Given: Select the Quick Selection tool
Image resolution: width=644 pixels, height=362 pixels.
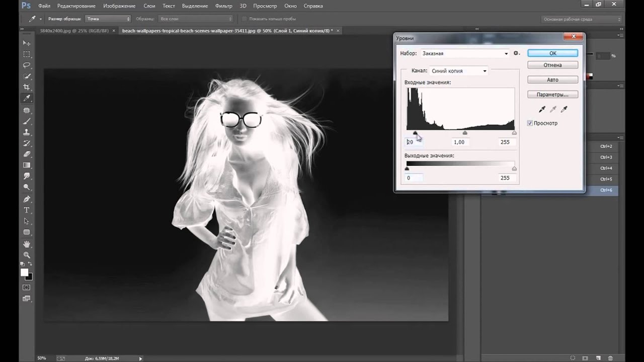Looking at the screenshot, I should coord(27,76).
